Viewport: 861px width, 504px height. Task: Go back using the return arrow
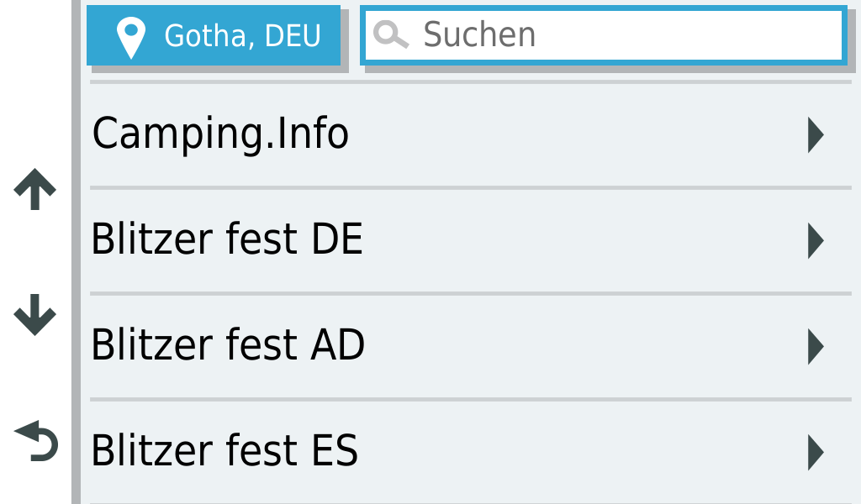click(36, 442)
